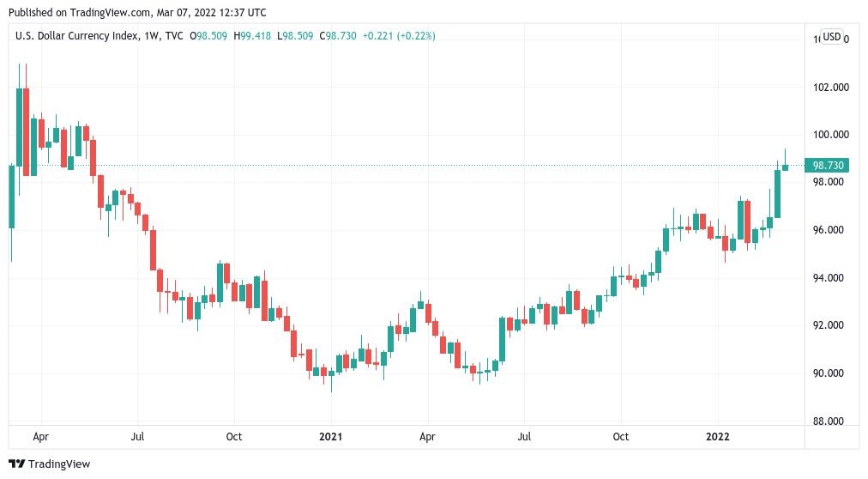868x479 pixels.
Task: Click the 96.000 price scale label
Action: point(830,230)
